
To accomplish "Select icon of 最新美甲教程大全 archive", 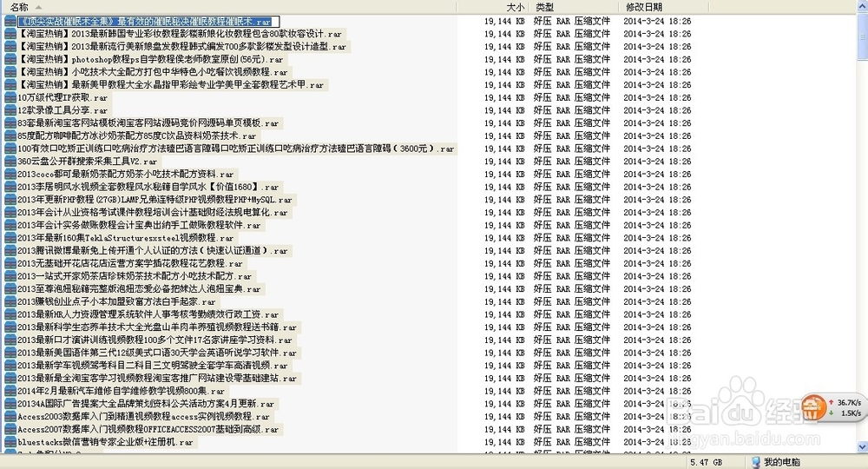I will click(x=10, y=85).
